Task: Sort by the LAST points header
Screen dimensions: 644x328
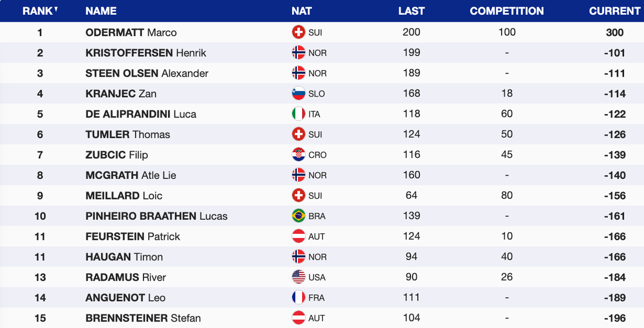Action: click(411, 11)
